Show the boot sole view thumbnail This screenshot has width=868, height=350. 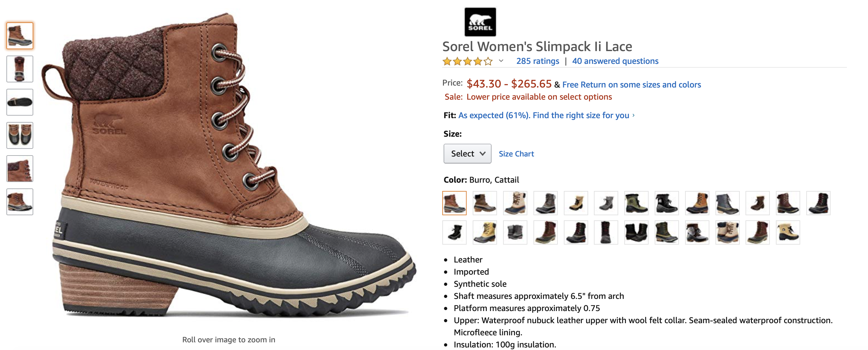pos(20,102)
